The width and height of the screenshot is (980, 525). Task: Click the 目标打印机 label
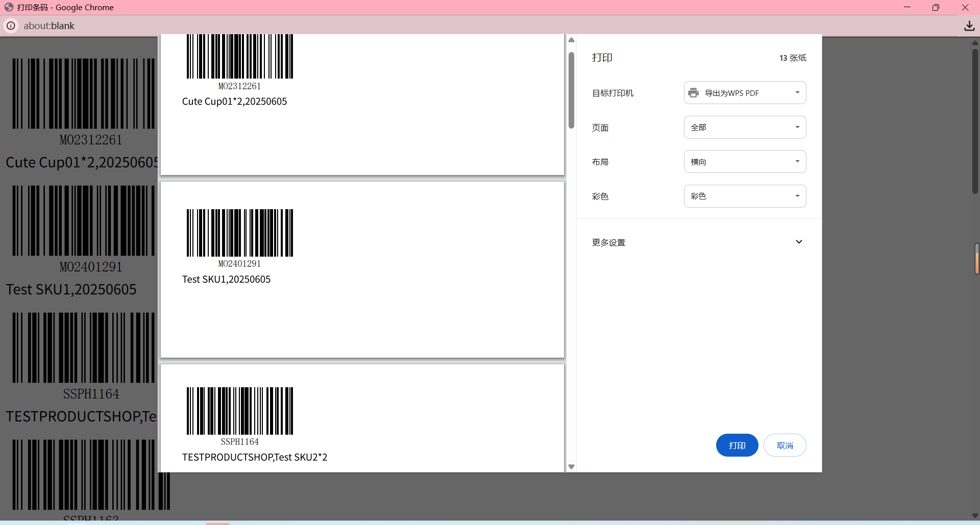click(612, 93)
